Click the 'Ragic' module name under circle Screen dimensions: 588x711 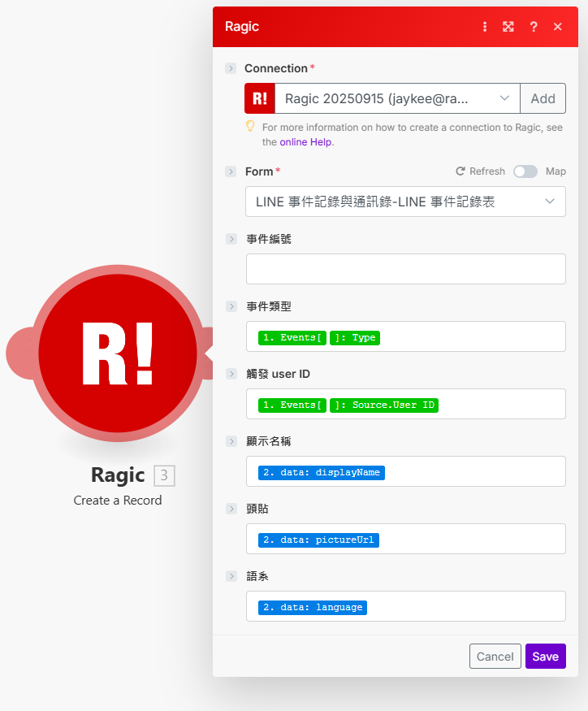point(118,475)
